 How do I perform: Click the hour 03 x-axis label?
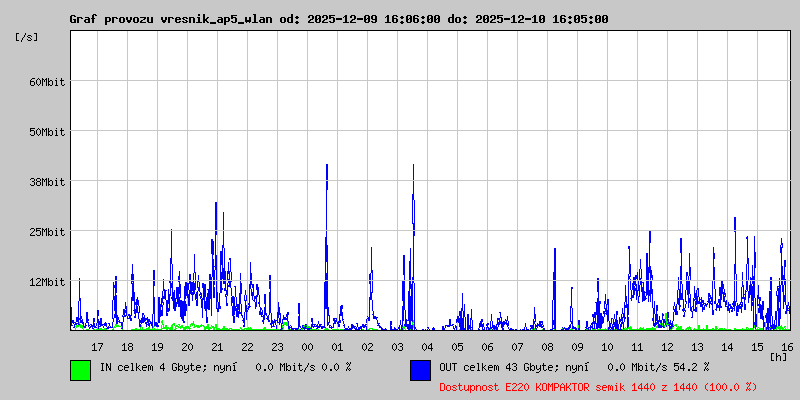[397, 347]
